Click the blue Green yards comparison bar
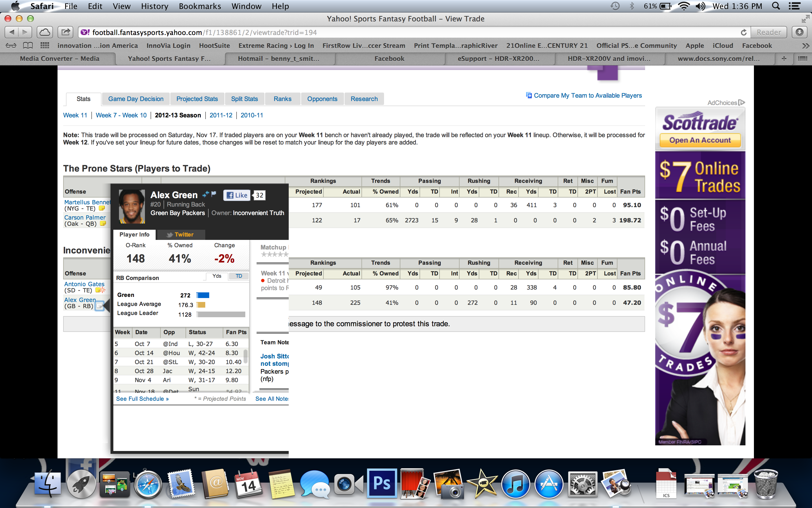Screen dimensions: 812x508 pyautogui.click(x=203, y=295)
